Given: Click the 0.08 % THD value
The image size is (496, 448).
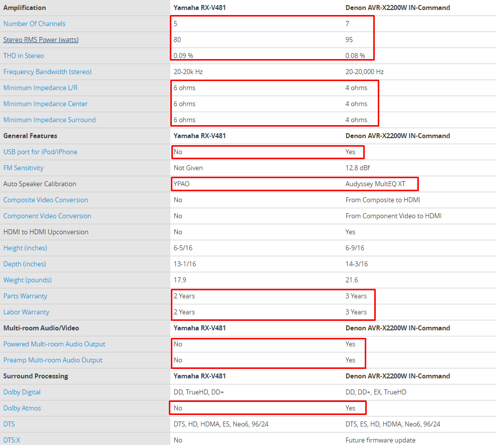Looking at the screenshot, I should pyautogui.click(x=355, y=56).
